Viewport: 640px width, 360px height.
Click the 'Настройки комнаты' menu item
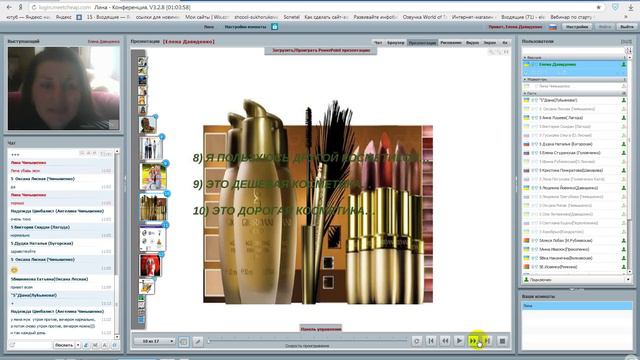245,27
